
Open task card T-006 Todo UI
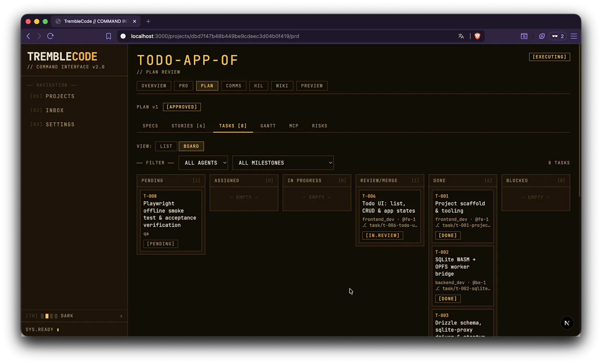[390, 216]
